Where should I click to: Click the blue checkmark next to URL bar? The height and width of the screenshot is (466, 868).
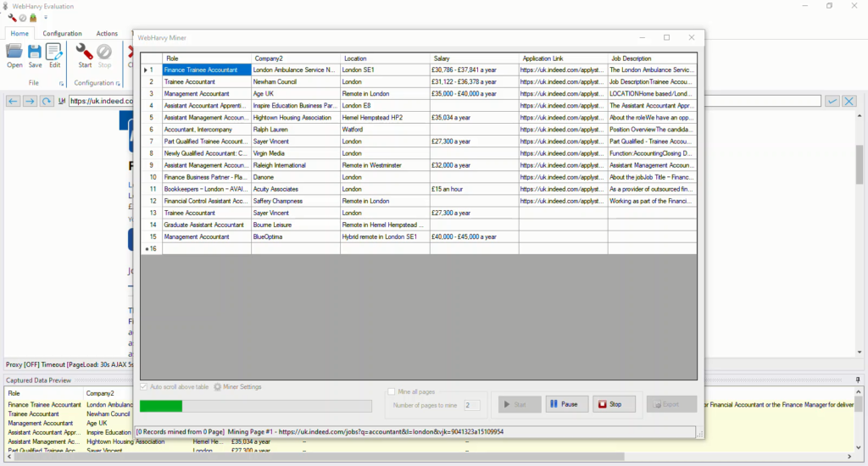tap(832, 101)
